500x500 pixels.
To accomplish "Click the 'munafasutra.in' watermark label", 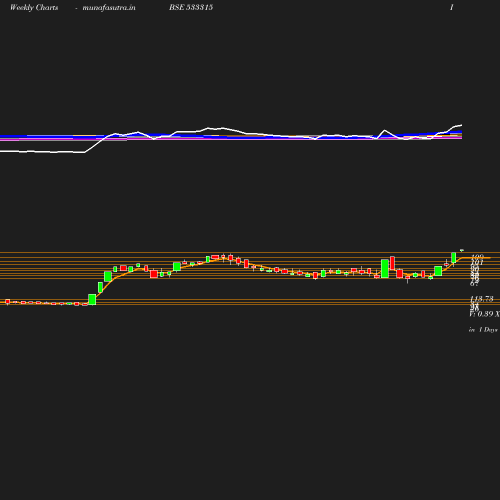I will click(109, 7).
